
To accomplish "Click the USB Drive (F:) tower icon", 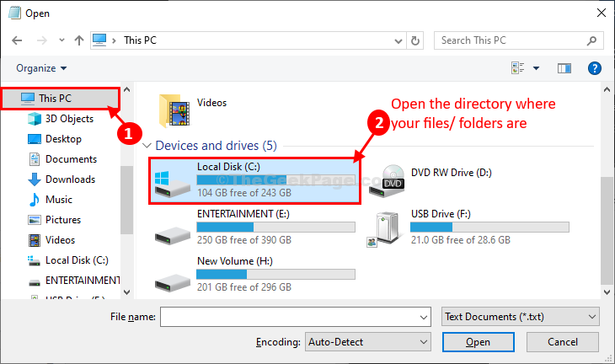I will coord(385,229).
